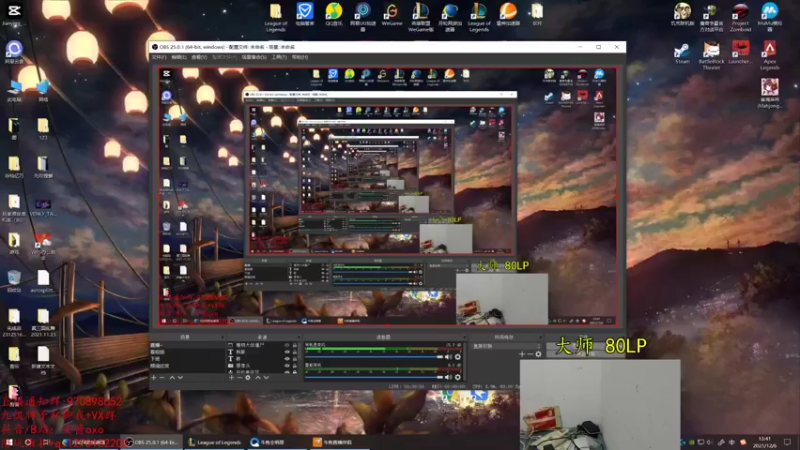Image resolution: width=800 pixels, height=450 pixels.
Task: Click the OBS 25.0.1 taskbar button
Action: pyautogui.click(x=152, y=442)
